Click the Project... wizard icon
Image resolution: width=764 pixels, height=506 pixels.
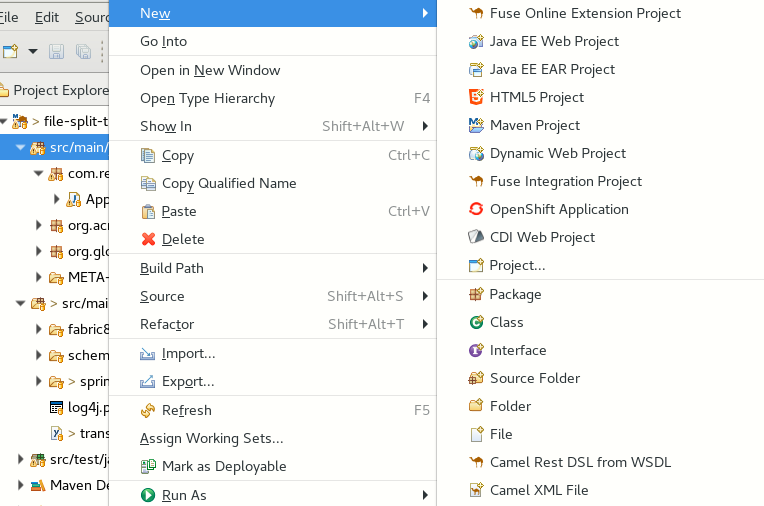pos(476,265)
